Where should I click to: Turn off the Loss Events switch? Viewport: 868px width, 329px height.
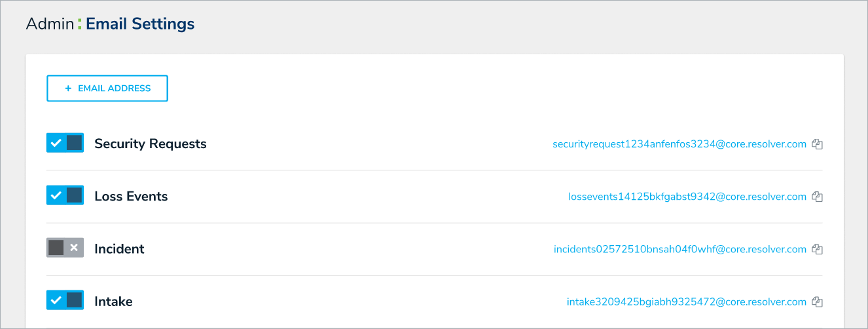pos(65,195)
